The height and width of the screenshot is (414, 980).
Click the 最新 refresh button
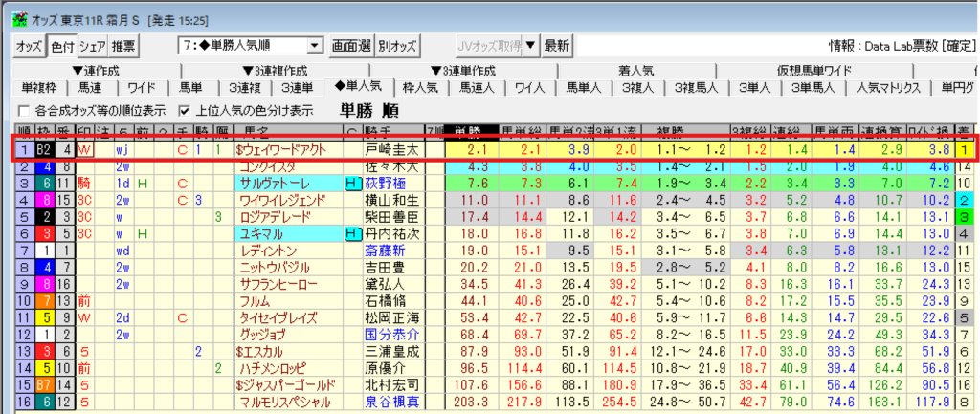[557, 45]
